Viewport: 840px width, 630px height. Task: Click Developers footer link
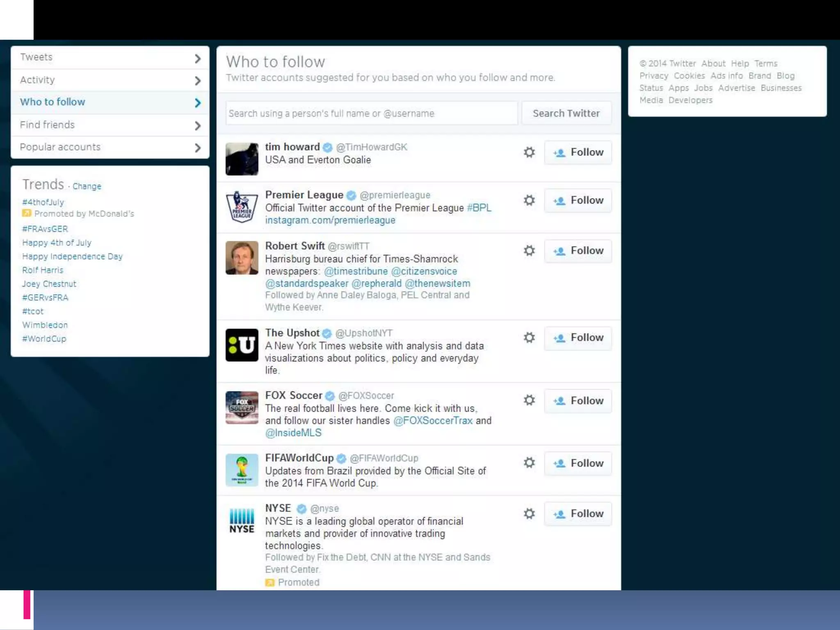point(690,100)
